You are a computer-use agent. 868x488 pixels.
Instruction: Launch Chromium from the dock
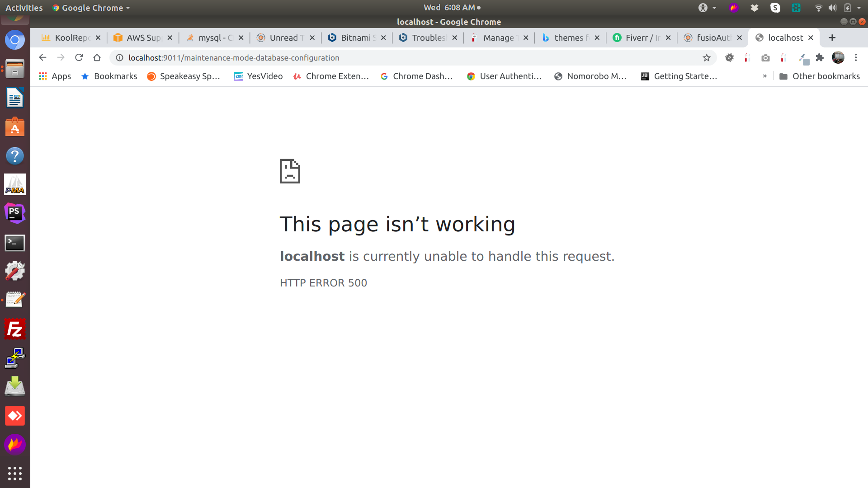tap(15, 40)
